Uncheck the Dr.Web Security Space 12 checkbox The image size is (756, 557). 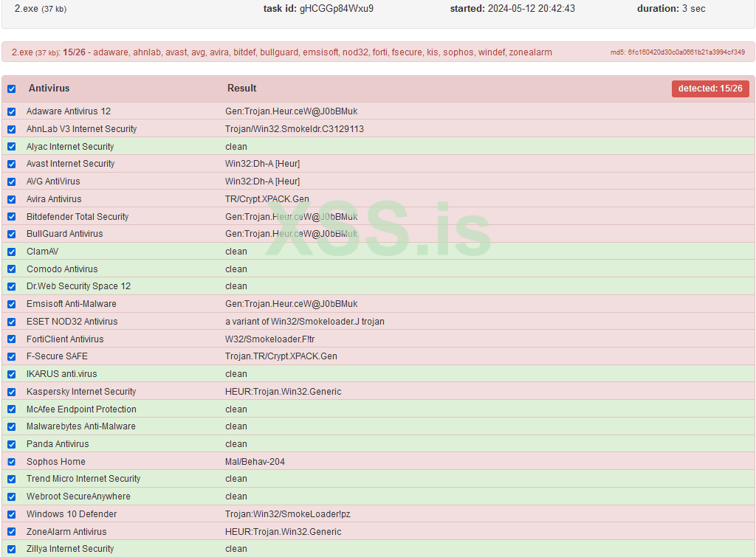tap(12, 287)
